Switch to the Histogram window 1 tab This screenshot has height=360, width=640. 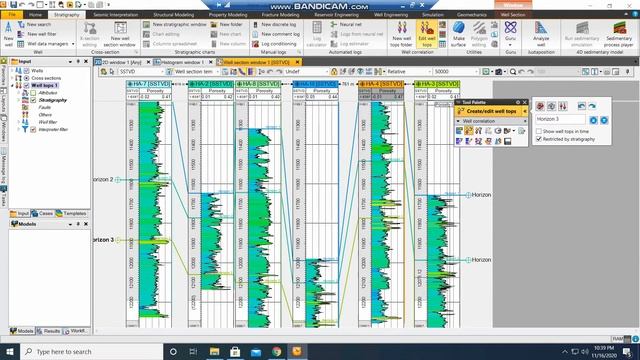[x=182, y=62]
